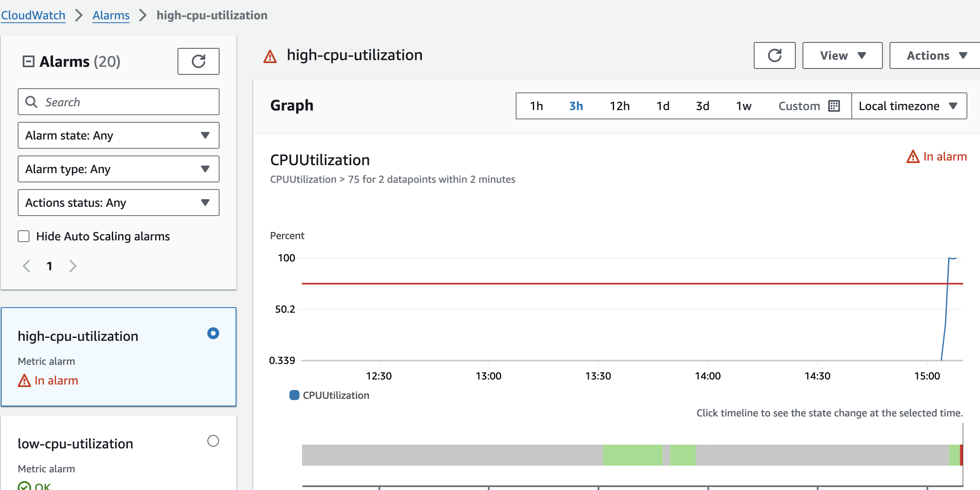Select the high-cpu-utilization alarm radio button
Image resolution: width=980 pixels, height=490 pixels.
213,333
